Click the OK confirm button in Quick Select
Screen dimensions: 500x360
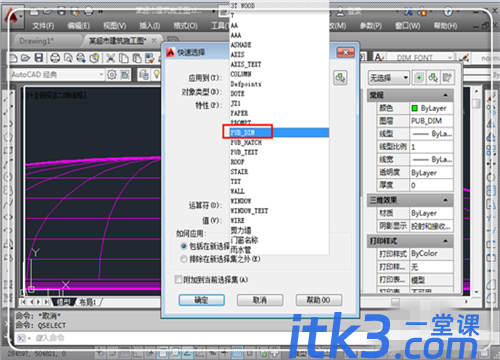tap(202, 300)
